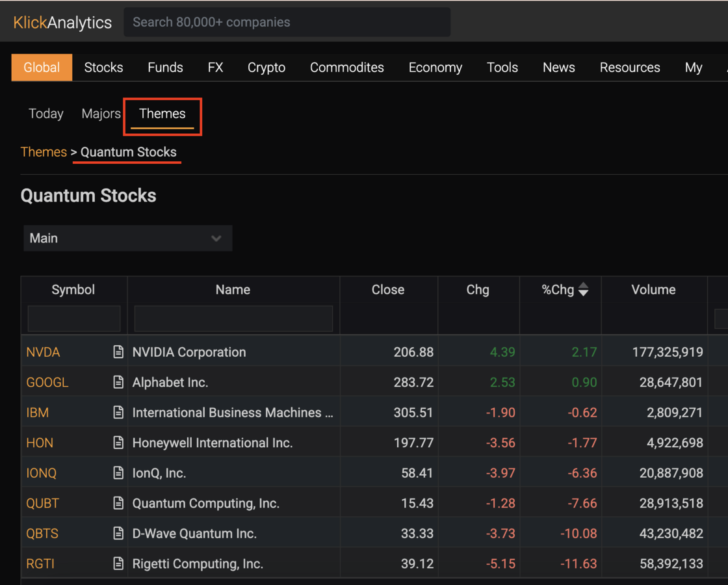This screenshot has height=585, width=728.
Task: Open the document icon for QUBT
Action: [118, 503]
